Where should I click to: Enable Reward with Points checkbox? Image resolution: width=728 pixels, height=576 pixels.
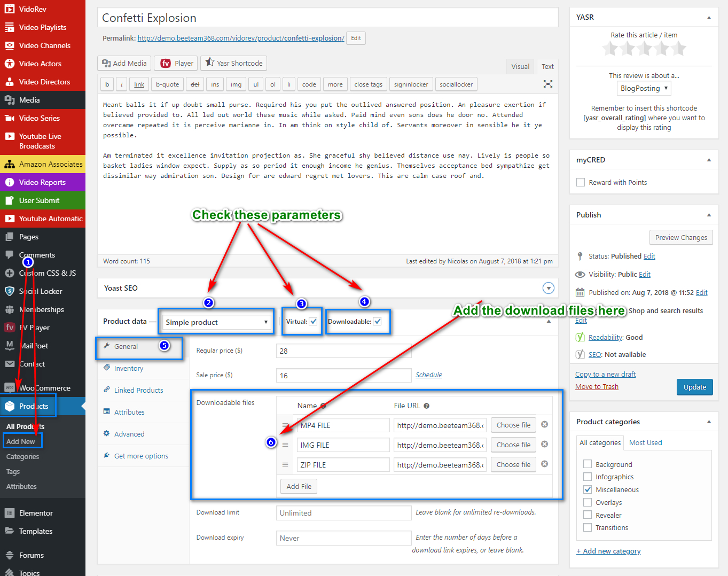pyautogui.click(x=581, y=182)
